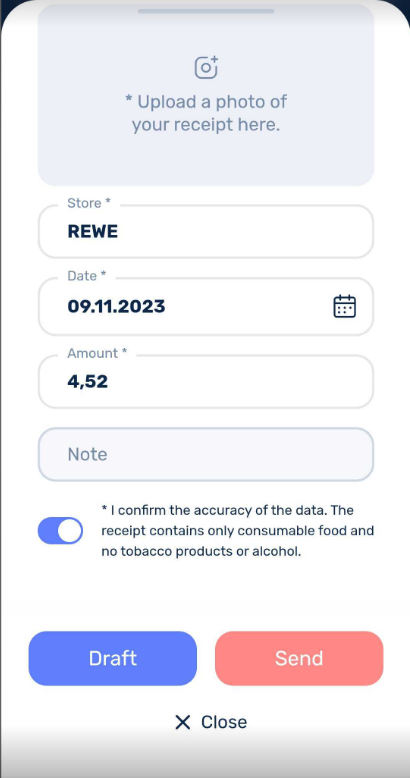Click the 'Store *' field label

[89, 203]
